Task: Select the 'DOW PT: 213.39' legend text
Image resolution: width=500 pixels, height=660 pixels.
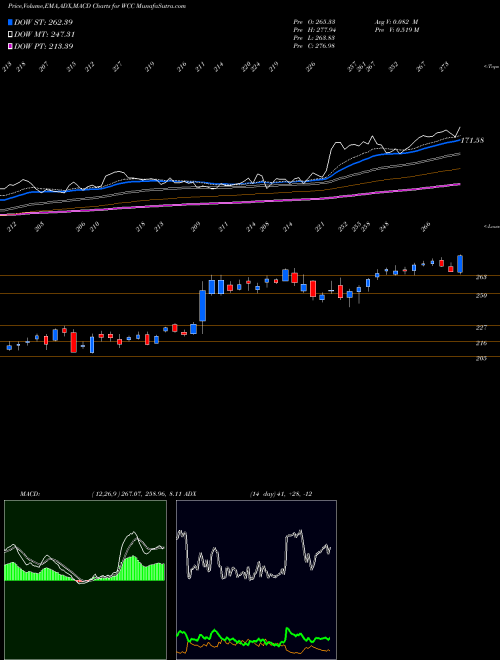Action: (43, 46)
